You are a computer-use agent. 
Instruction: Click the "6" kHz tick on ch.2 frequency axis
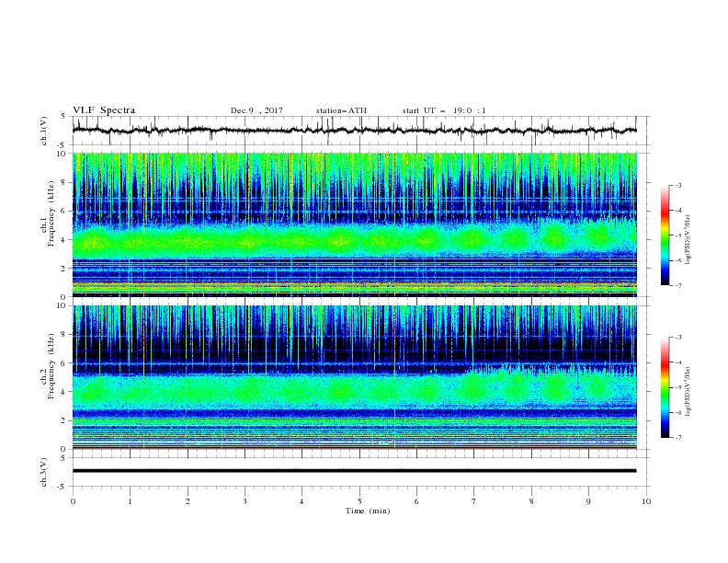pos(64,362)
